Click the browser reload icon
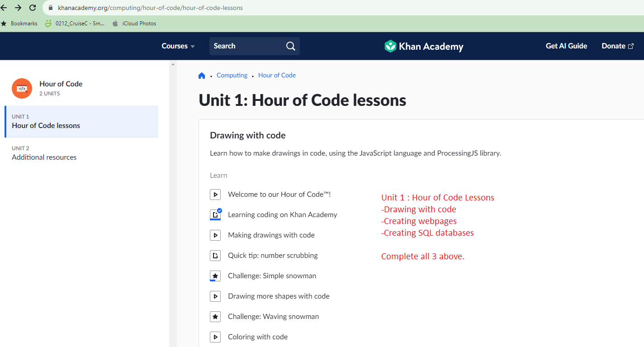Image resolution: width=644 pixels, height=347 pixels. coord(33,8)
